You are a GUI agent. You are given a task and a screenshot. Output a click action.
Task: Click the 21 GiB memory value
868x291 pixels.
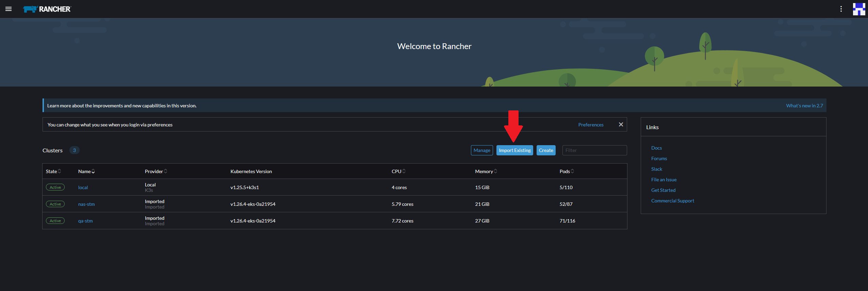(x=482, y=204)
